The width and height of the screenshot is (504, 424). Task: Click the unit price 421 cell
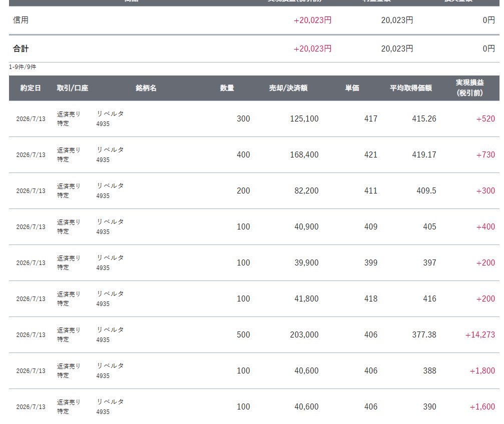(x=370, y=155)
